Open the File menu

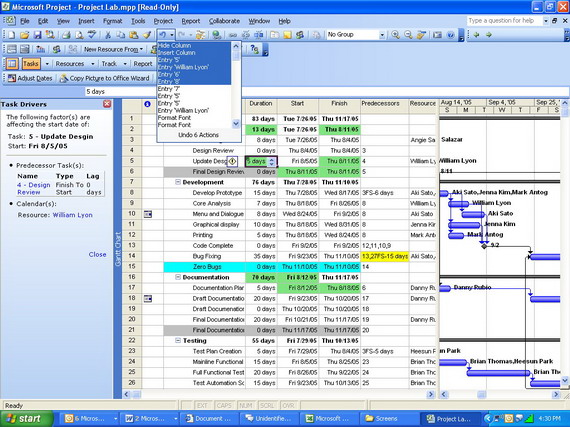(24, 21)
